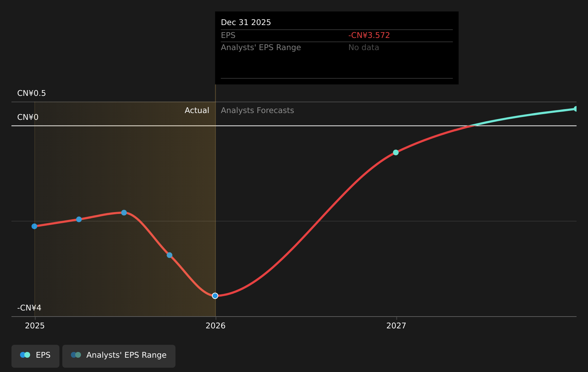588x372 pixels.
Task: Click the EPS legend color dots
Action: point(25,355)
